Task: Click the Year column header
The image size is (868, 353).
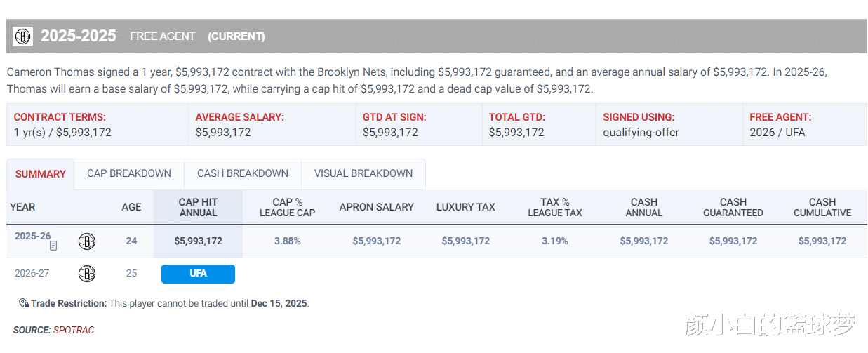Action: coord(22,207)
